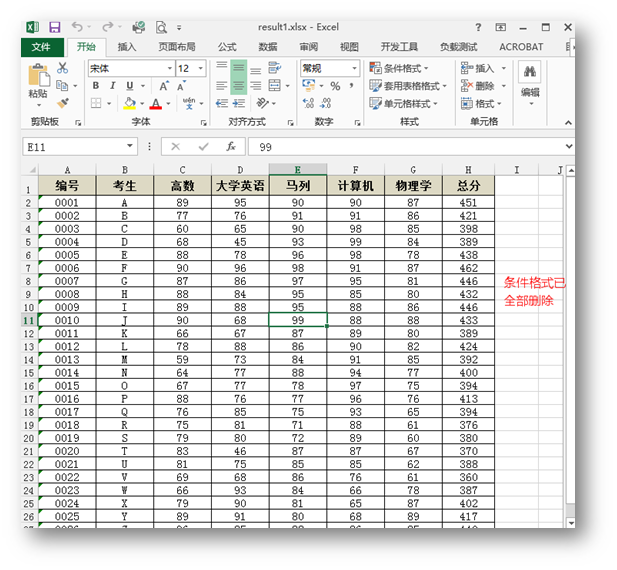
Task: Click the cancel X button in formula bar
Action: pyautogui.click(x=175, y=147)
